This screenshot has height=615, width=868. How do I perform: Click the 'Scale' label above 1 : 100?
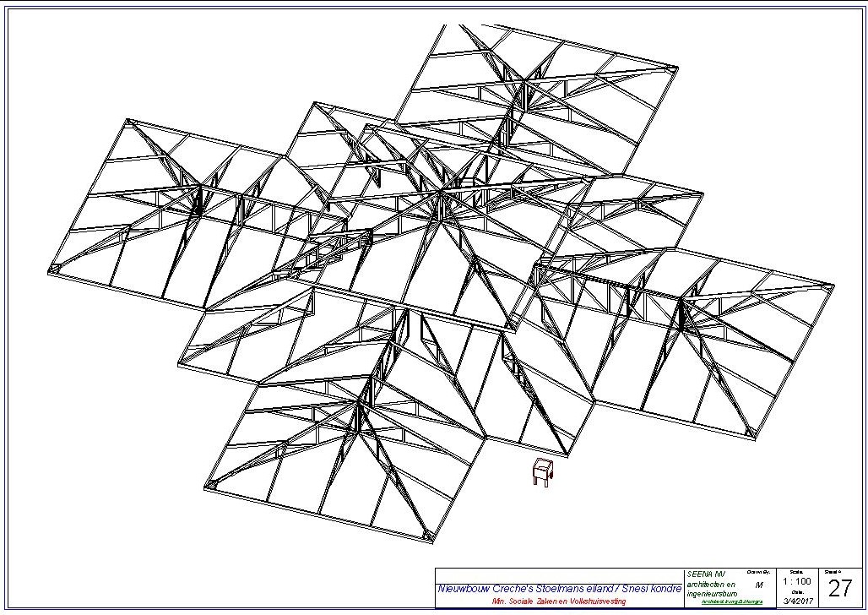tap(796, 573)
